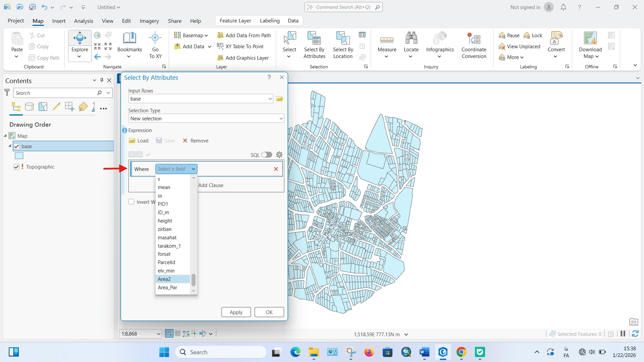
Task: Toggle Lock labels
Action: 533,35
